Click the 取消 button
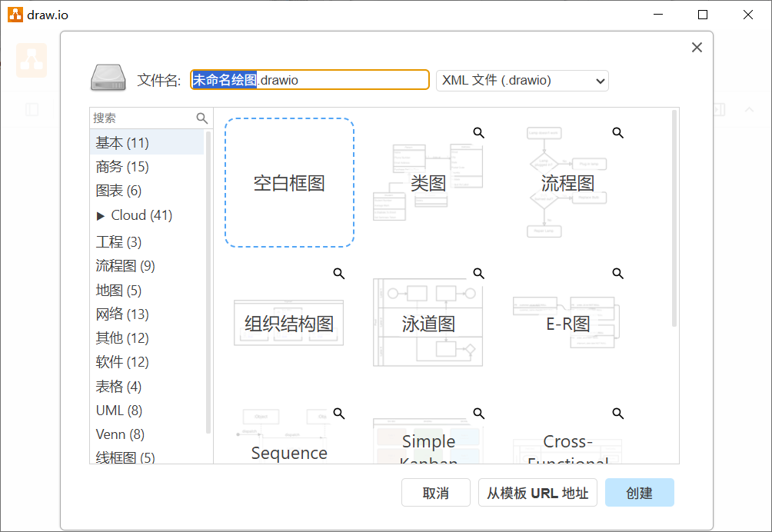The image size is (772, 532). [436, 492]
